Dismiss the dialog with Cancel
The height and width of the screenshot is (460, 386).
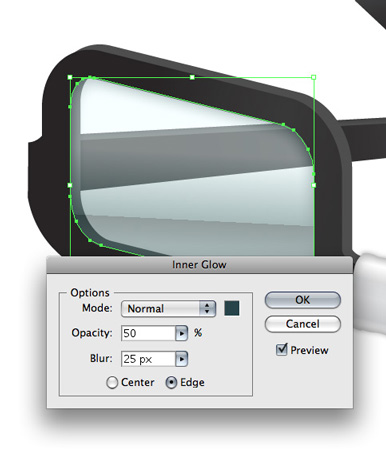pyautogui.click(x=303, y=324)
